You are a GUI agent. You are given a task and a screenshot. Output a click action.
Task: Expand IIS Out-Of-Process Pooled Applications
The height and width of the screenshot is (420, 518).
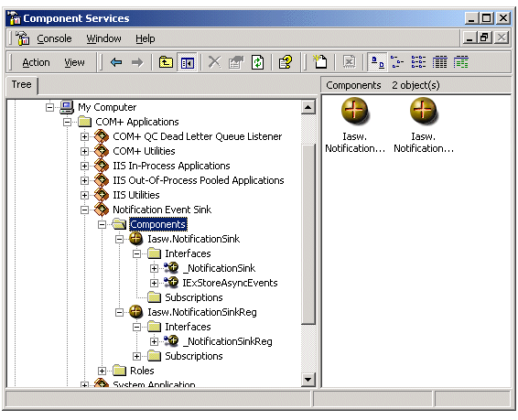point(84,180)
